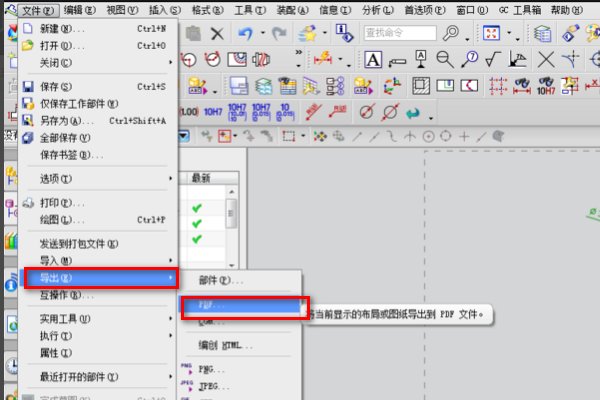
Task: Click the rectangle selection icon in selection bar
Action: pyautogui.click(x=288, y=136)
